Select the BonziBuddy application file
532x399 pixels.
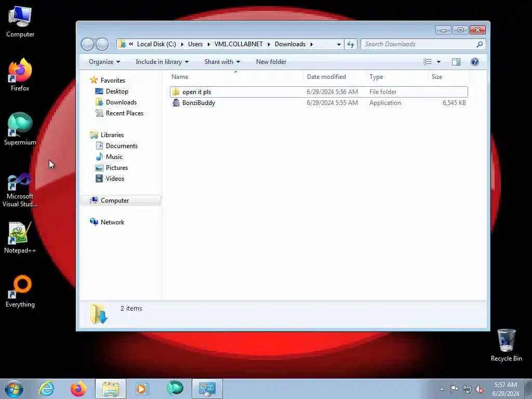318,103
